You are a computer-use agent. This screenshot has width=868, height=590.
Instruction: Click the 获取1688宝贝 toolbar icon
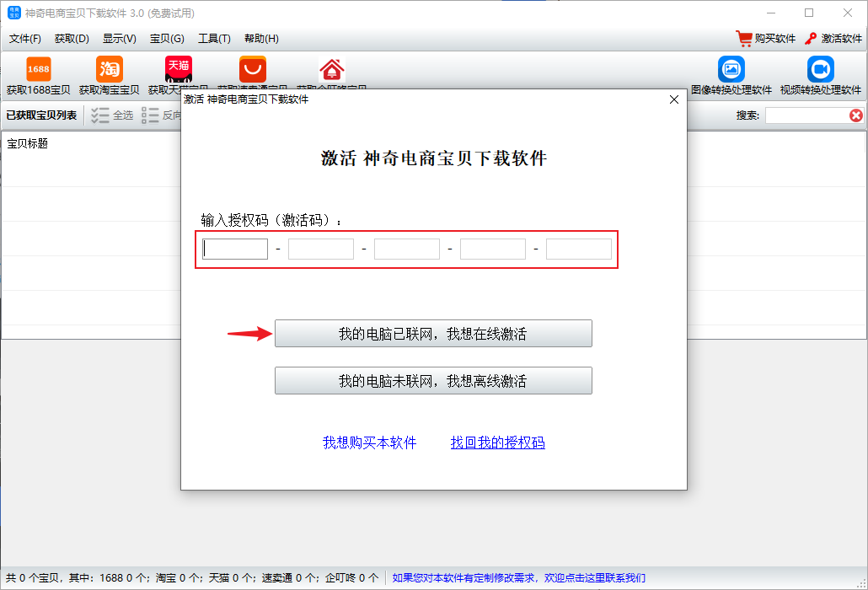tap(39, 69)
